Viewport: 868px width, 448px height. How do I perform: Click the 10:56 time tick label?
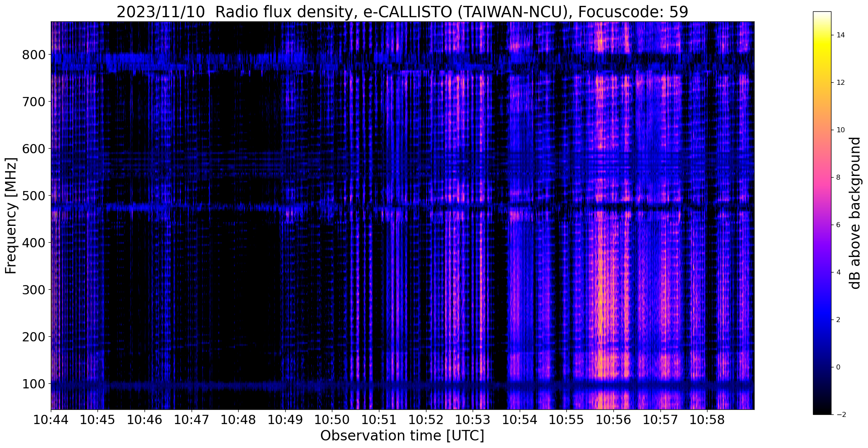(613, 419)
